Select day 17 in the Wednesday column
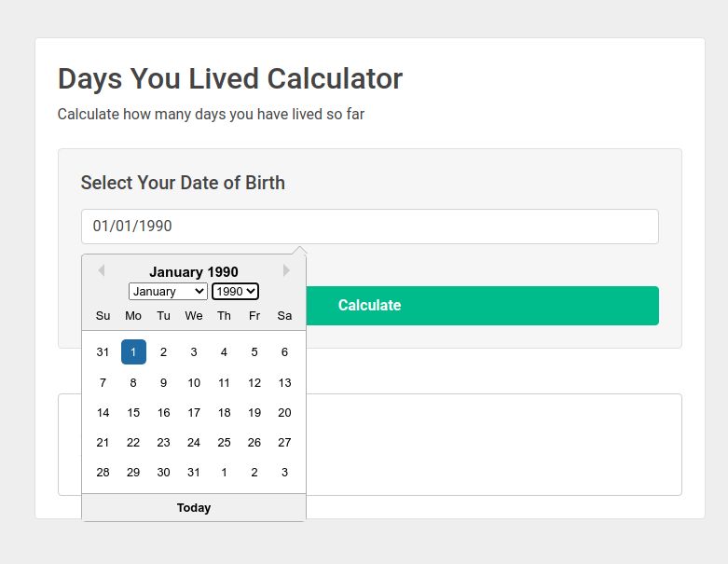The width and height of the screenshot is (728, 564). (194, 413)
